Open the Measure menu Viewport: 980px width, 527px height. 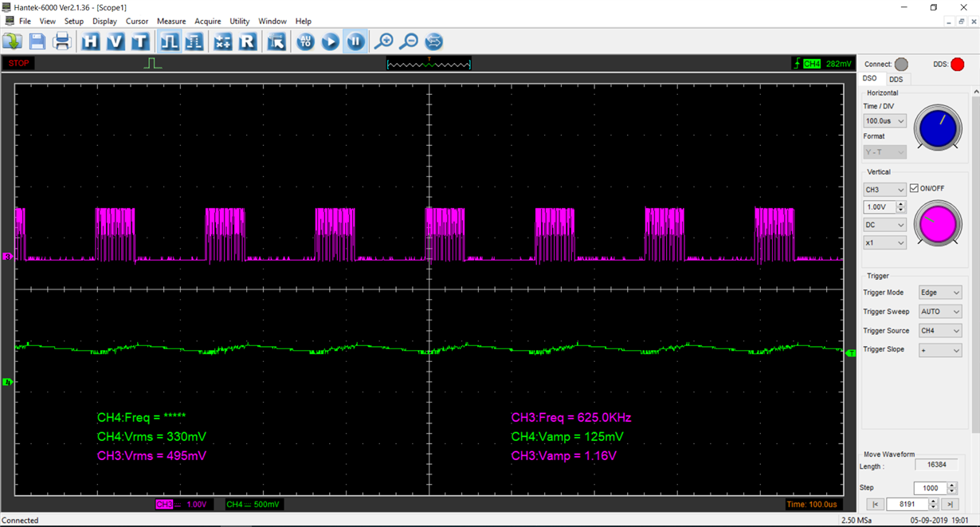[x=171, y=21]
